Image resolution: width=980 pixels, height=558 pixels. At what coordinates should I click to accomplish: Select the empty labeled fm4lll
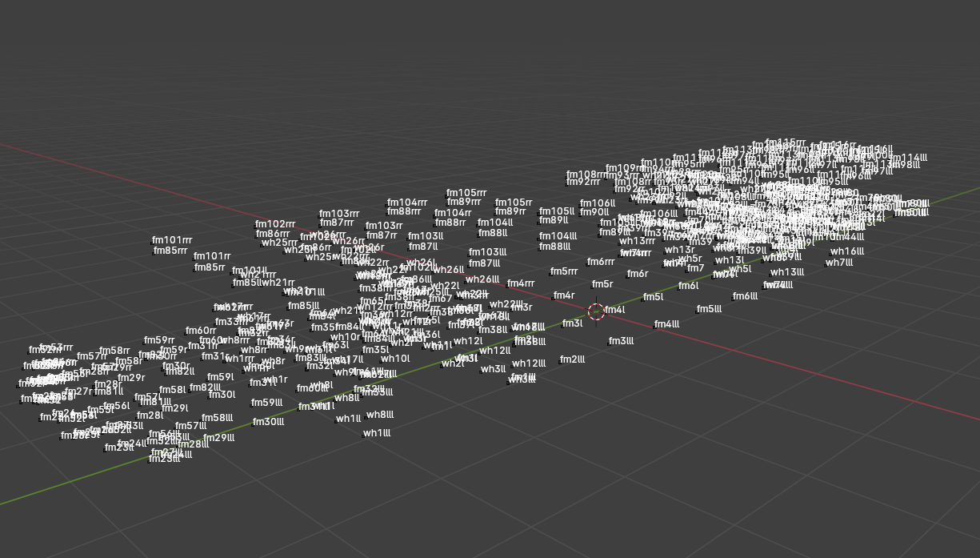click(x=667, y=324)
